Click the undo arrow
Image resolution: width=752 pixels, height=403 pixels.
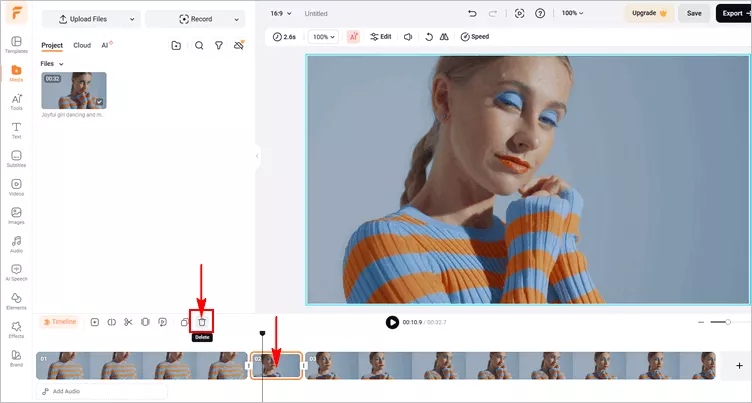point(472,13)
